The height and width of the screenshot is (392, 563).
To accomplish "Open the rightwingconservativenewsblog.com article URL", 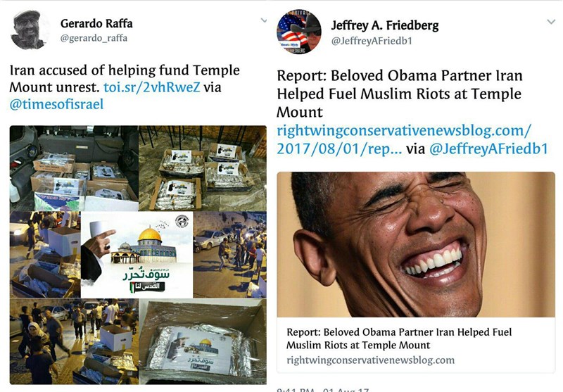I will pos(403,139).
